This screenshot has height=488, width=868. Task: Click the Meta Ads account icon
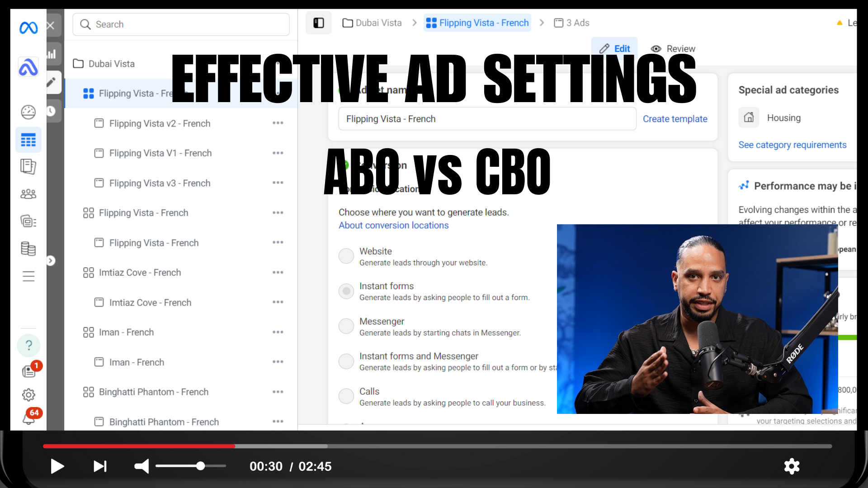pos(28,67)
